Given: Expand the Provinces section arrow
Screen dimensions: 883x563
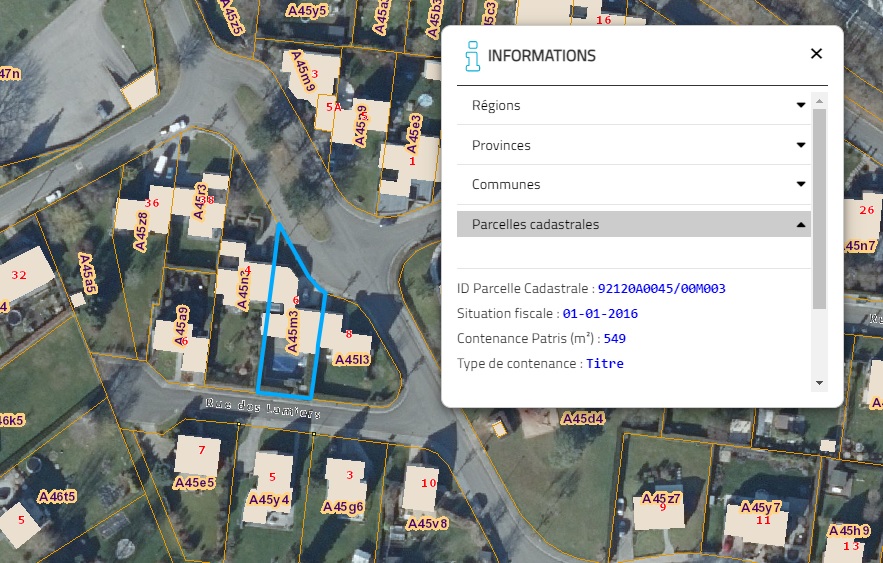Looking at the screenshot, I should click(x=801, y=145).
